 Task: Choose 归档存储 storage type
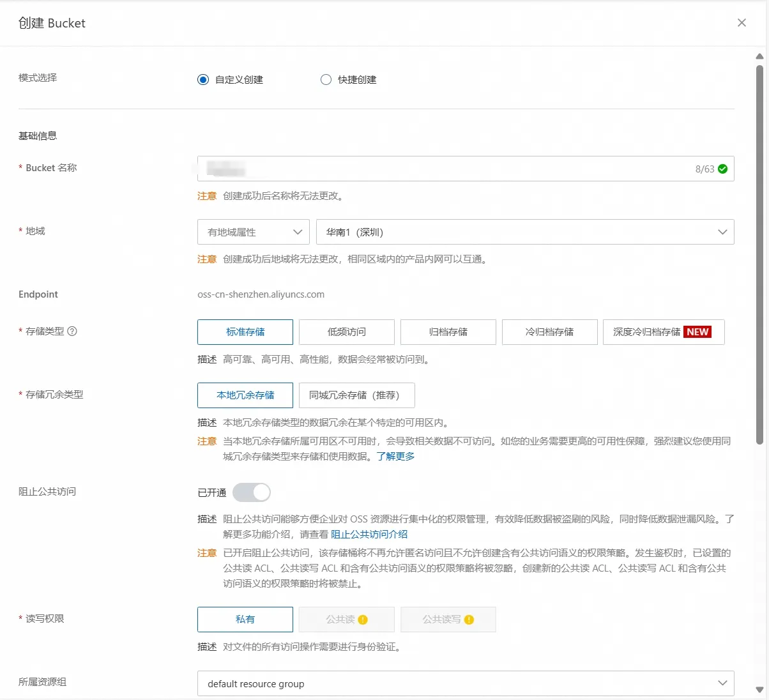[448, 332]
